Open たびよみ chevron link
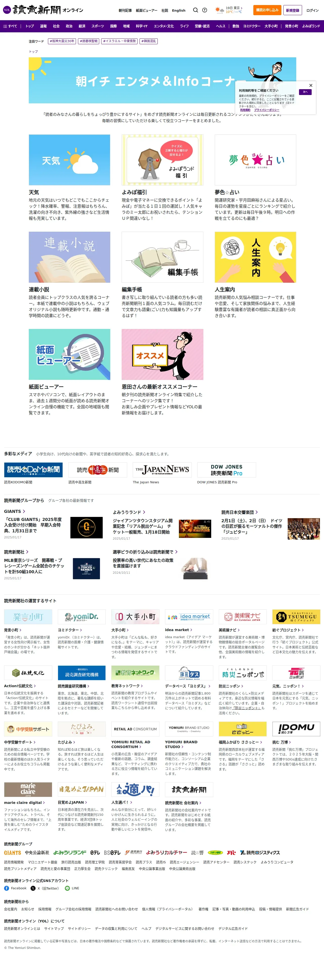324x980 pixels. pos(66,742)
